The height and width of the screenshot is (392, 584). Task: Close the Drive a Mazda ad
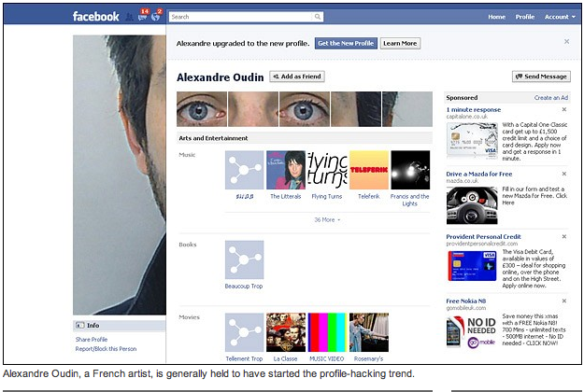[x=563, y=174]
